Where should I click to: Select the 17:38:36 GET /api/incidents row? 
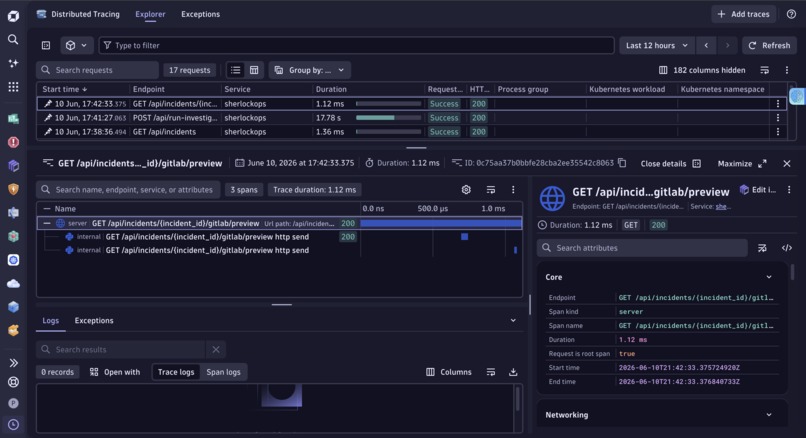tap(411, 132)
